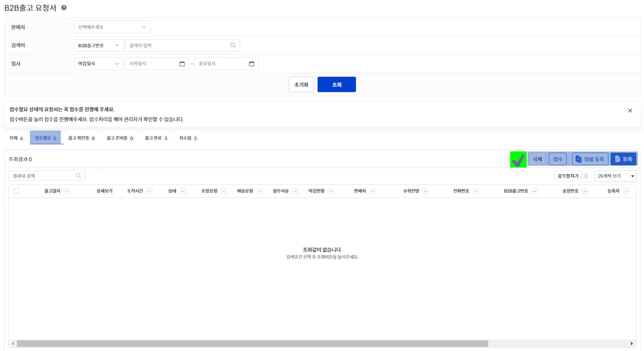The image size is (644, 351).
Task: Open the 시작일시 calendar icon
Action: pos(182,64)
